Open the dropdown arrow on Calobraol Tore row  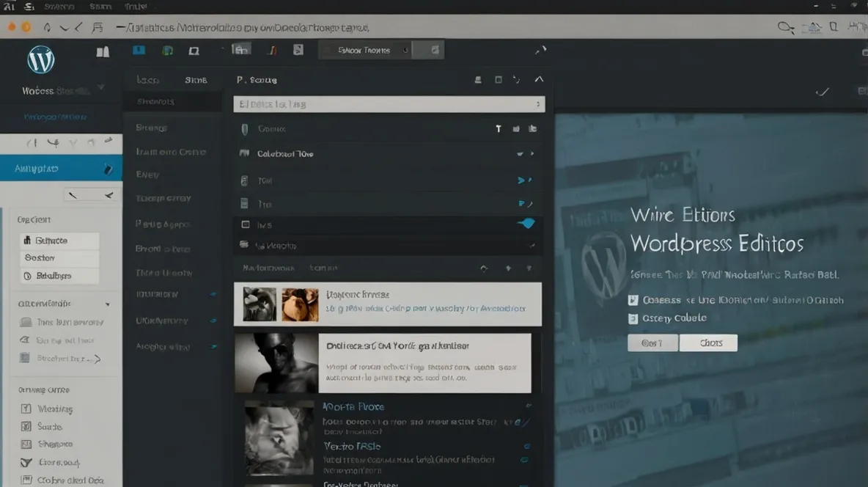click(520, 154)
